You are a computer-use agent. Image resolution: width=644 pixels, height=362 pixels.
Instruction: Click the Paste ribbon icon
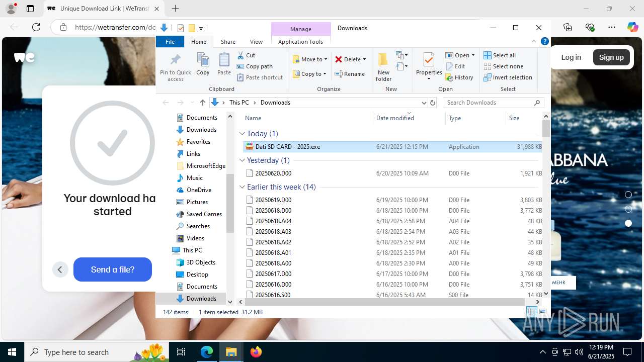224,64
